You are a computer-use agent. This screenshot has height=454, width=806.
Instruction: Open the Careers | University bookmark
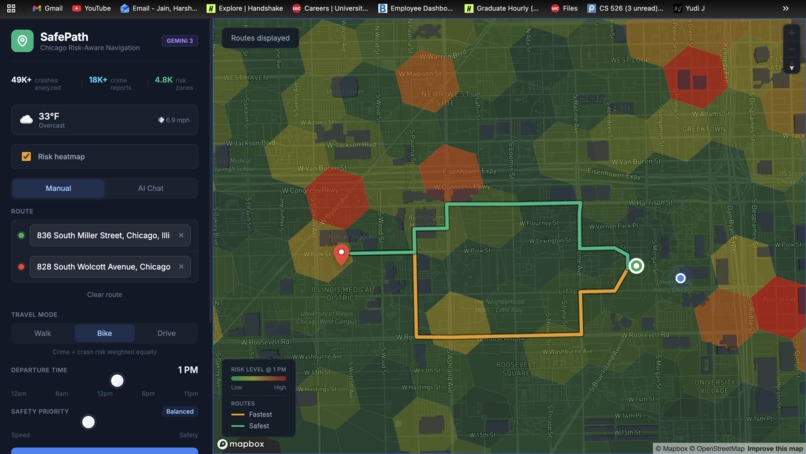pyautogui.click(x=330, y=8)
